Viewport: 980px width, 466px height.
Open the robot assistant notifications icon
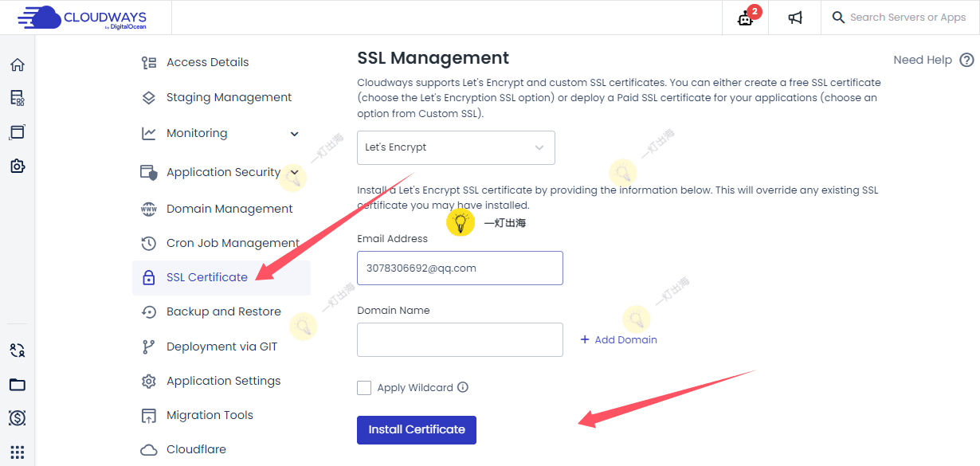746,18
